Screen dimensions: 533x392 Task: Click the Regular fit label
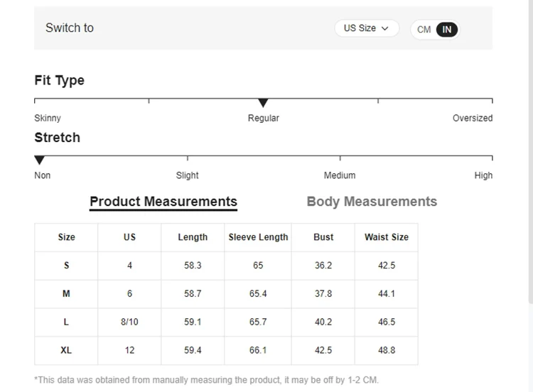click(x=263, y=119)
